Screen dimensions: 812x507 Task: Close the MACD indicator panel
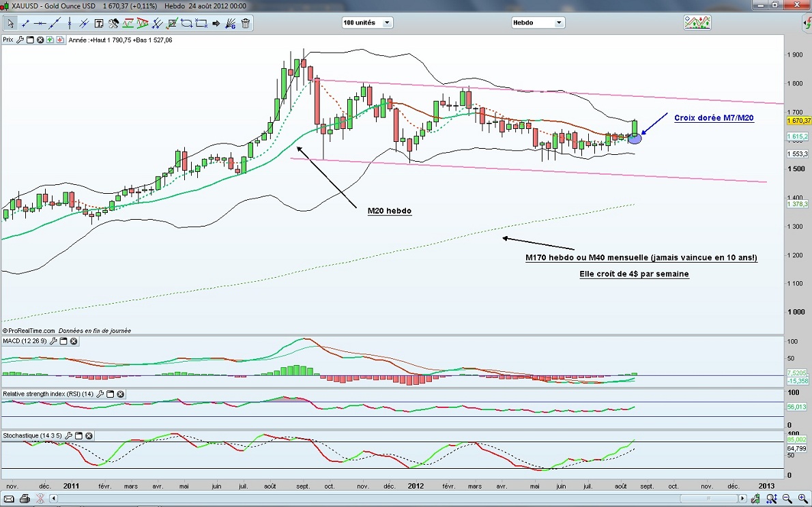[74, 341]
